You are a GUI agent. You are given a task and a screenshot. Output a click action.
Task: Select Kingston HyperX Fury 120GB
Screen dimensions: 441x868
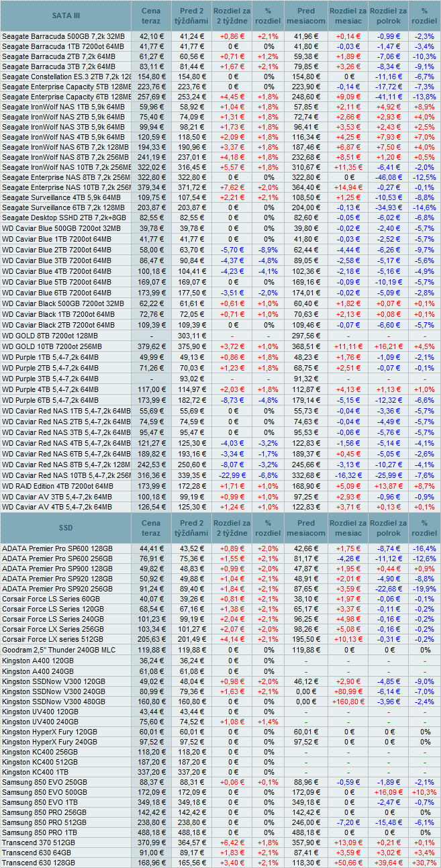coord(50,732)
